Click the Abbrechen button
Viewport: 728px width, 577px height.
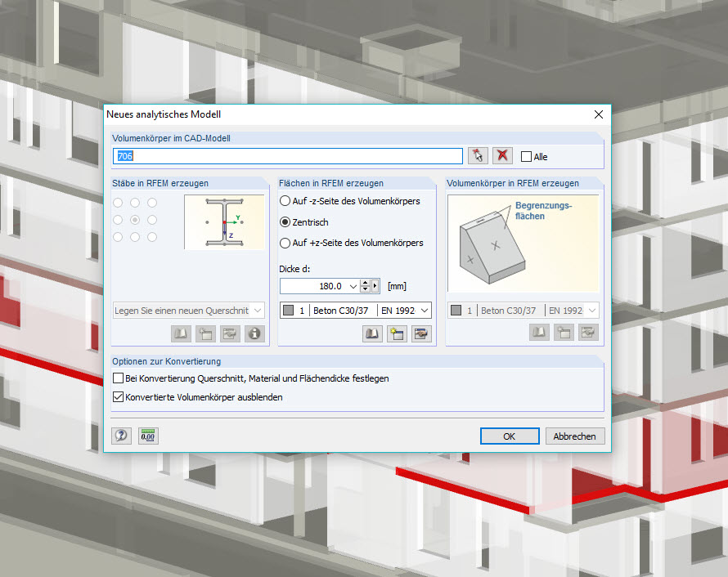[x=575, y=436]
